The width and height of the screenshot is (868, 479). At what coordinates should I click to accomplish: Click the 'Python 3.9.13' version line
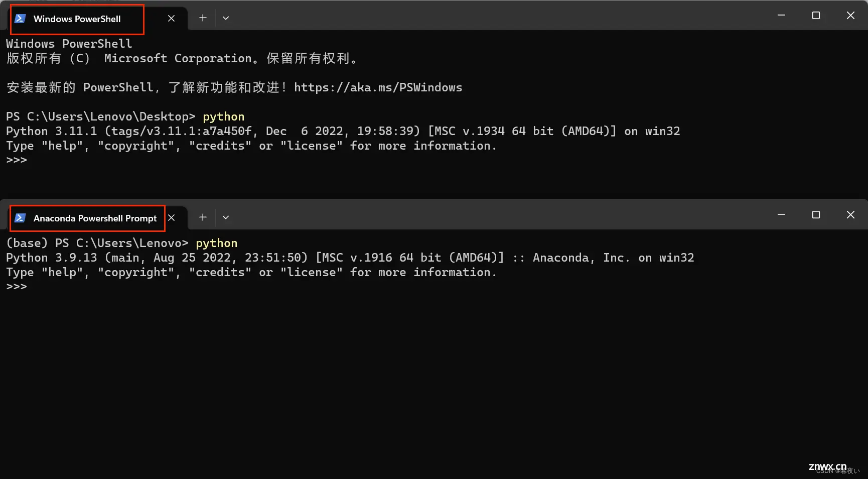[x=350, y=258]
